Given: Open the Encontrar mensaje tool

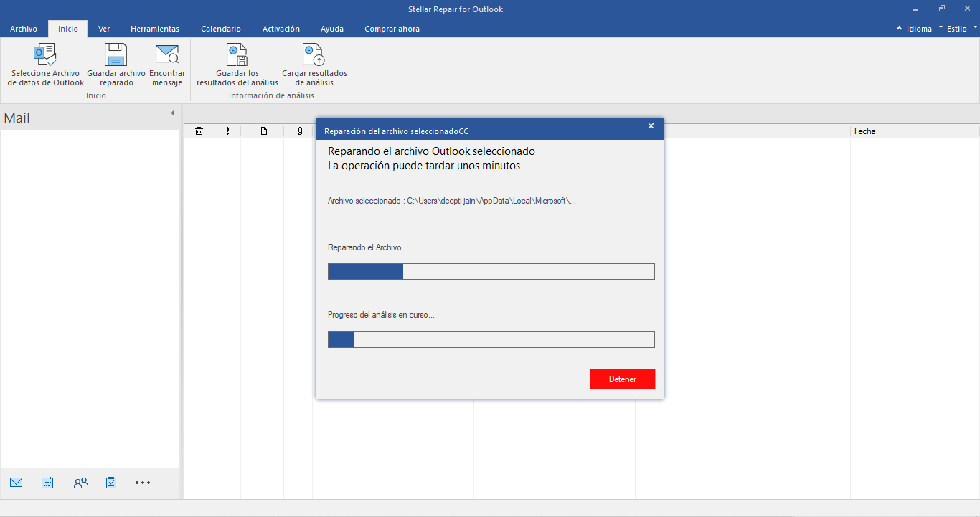Looking at the screenshot, I should (x=167, y=55).
